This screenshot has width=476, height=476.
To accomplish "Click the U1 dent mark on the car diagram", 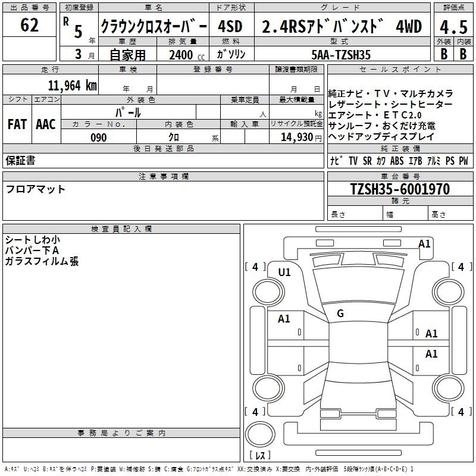I will [284, 273].
